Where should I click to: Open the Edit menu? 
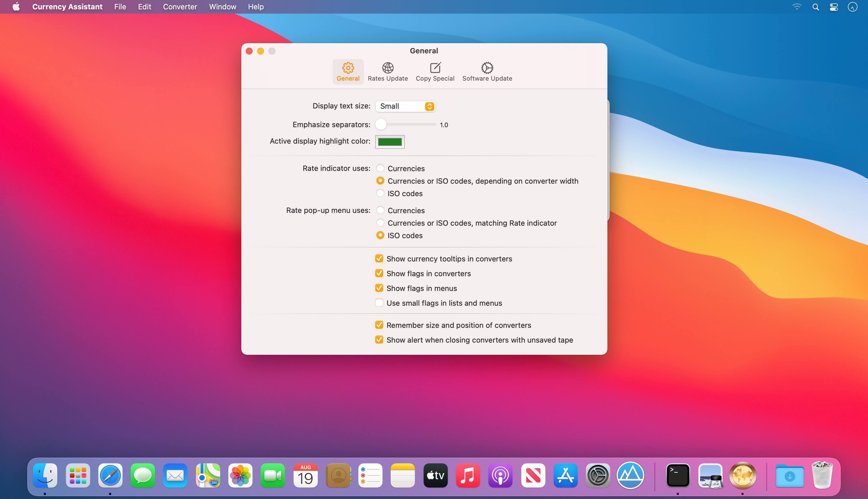(x=144, y=7)
